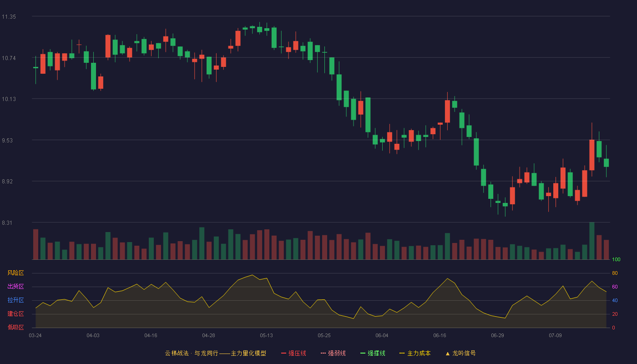Click the 80 indicator axis value
637x364 pixels.
click(615, 273)
